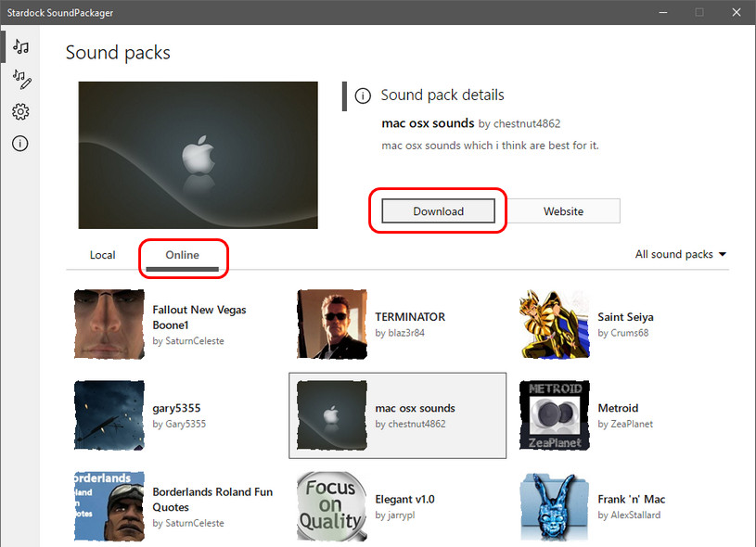Choose Borderlands Roland Fun Quotes pack
The width and height of the screenshot is (756, 547).
(x=109, y=506)
